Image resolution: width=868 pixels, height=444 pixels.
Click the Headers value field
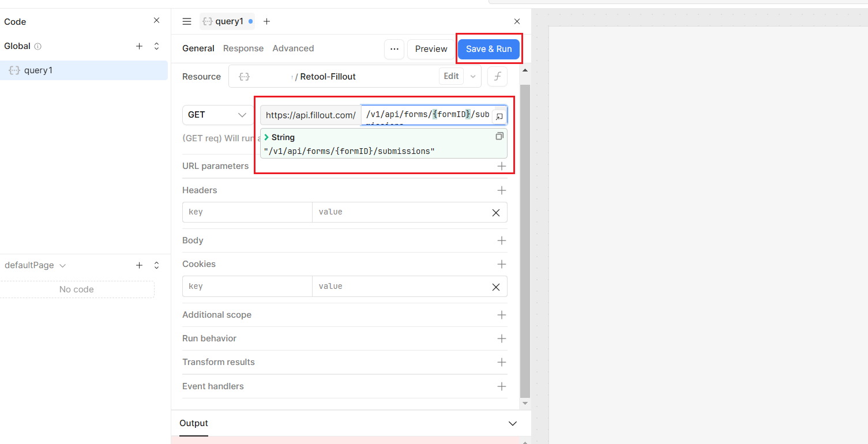point(399,212)
